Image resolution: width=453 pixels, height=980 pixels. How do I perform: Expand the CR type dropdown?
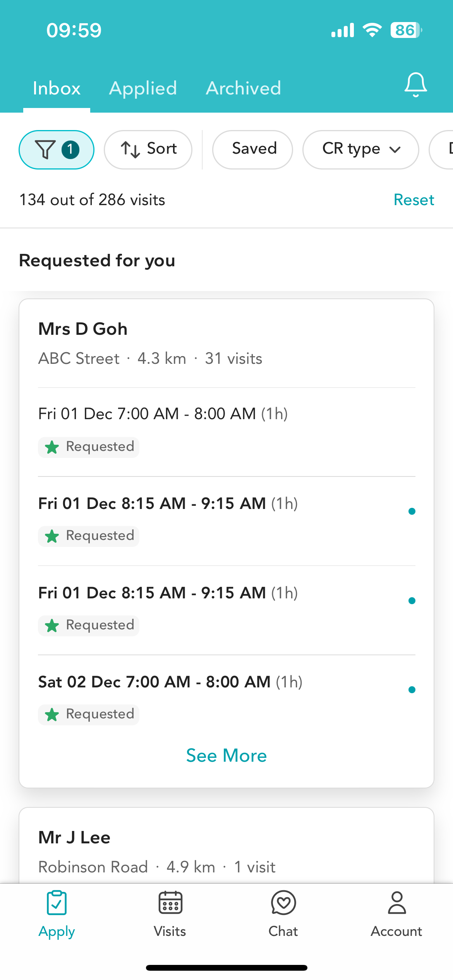(x=360, y=150)
